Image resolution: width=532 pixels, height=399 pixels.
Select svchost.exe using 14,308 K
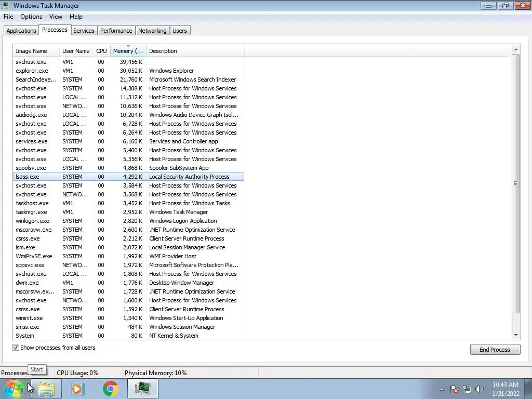point(128,88)
